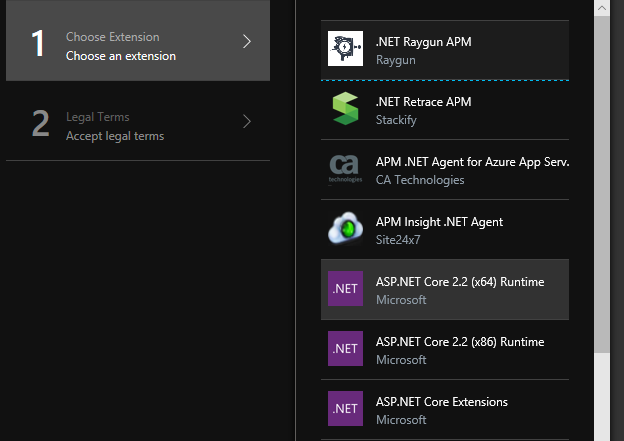Screen dimensions: 624x441
Task: Select ASP.NET Core 2.2 (x64) Runtime
Action: pos(445,290)
